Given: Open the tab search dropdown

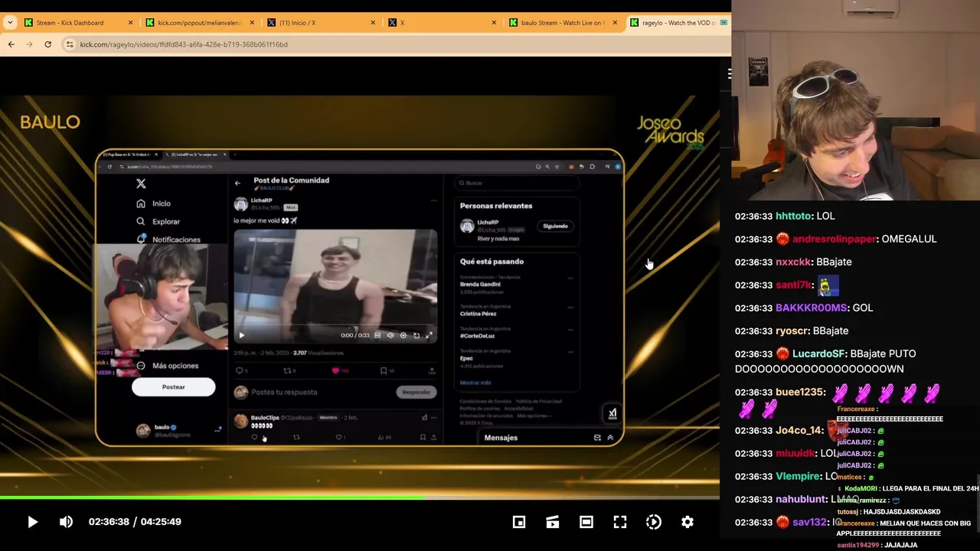Looking at the screenshot, I should (x=10, y=23).
